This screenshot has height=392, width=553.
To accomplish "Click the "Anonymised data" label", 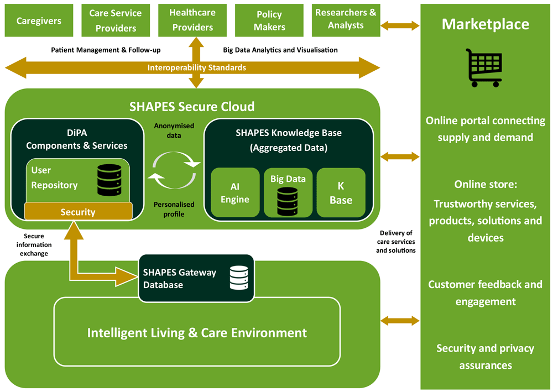I will pyautogui.click(x=174, y=130).
